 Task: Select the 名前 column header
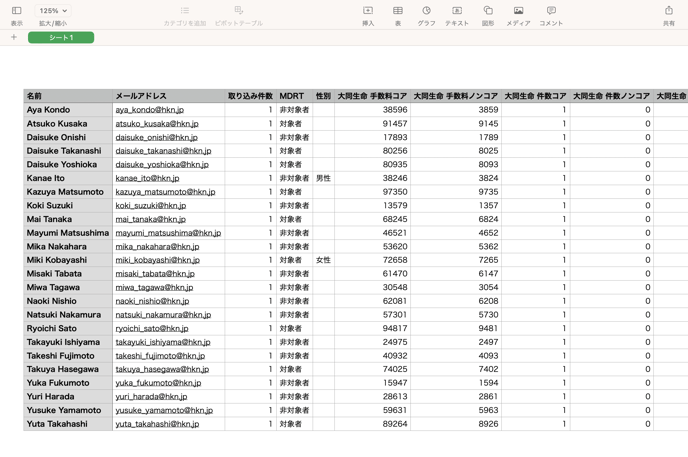pyautogui.click(x=68, y=96)
